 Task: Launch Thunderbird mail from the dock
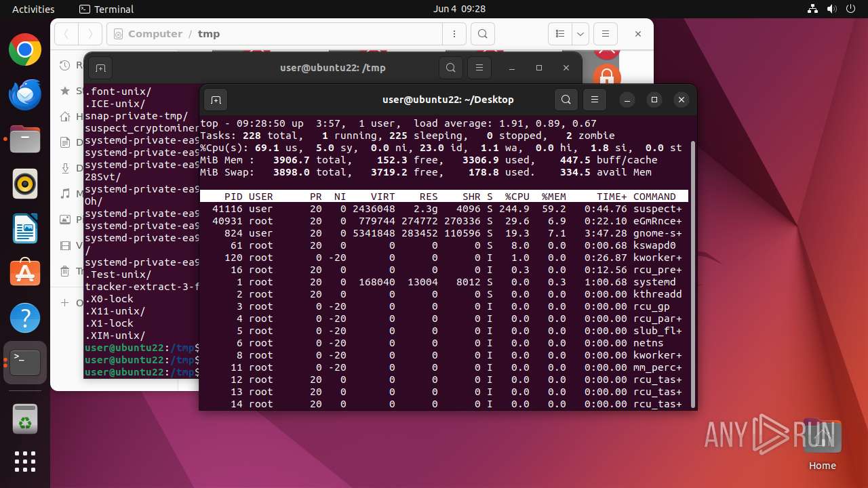25,95
